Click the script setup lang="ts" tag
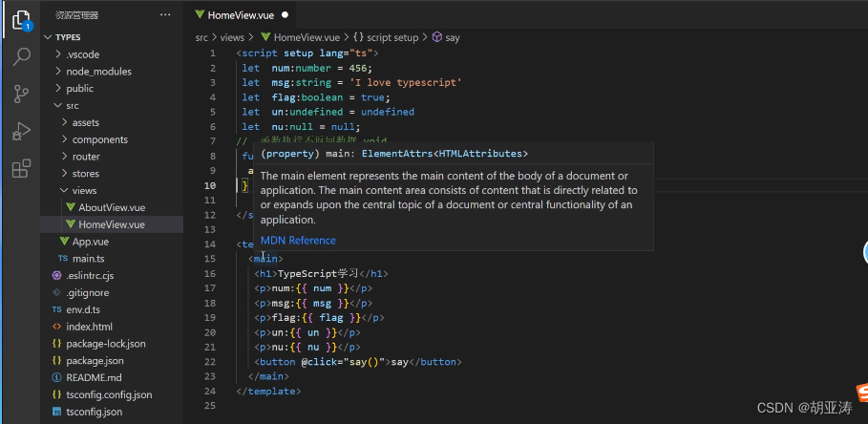This screenshot has width=868, height=424. click(x=307, y=53)
